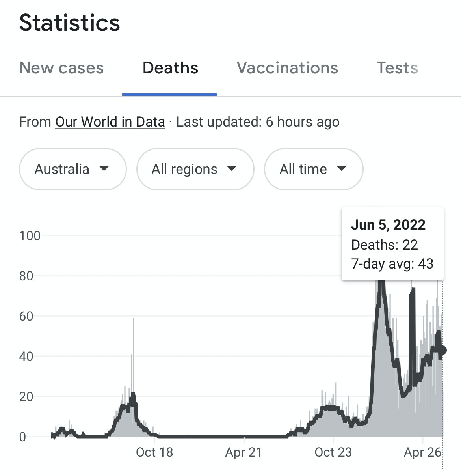Click the Jun 5, 2022 tooltip date

(x=388, y=225)
